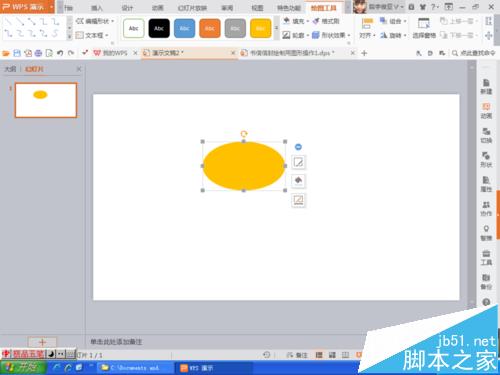The image size is (500, 375).
Task: Open the 协作 collaboration panel in sidebar
Action: (x=486, y=209)
